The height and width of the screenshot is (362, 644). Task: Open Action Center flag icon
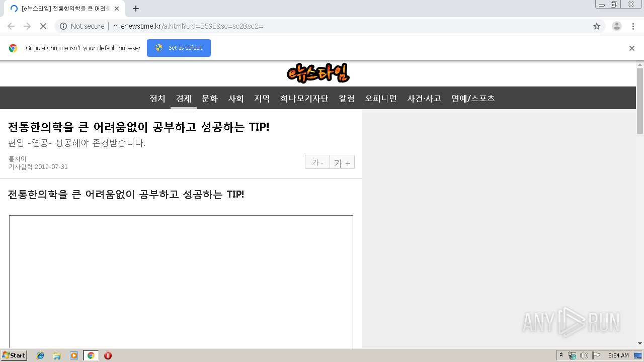(596, 355)
